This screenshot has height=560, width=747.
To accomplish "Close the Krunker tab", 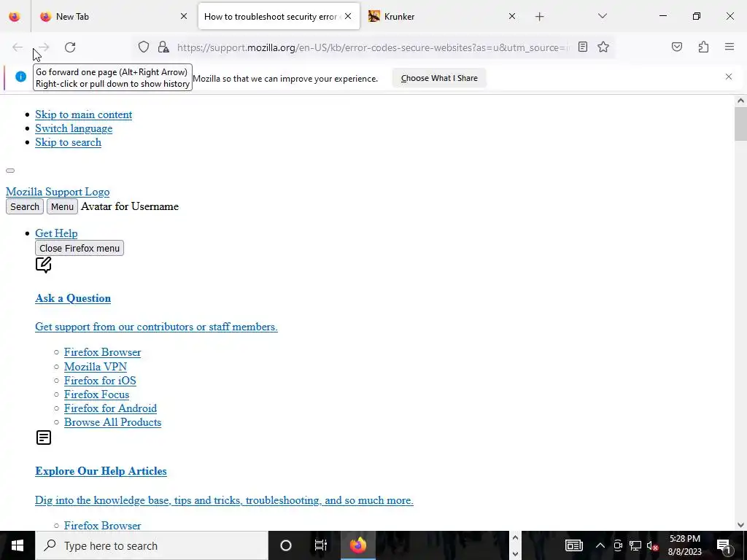I will [x=512, y=16].
